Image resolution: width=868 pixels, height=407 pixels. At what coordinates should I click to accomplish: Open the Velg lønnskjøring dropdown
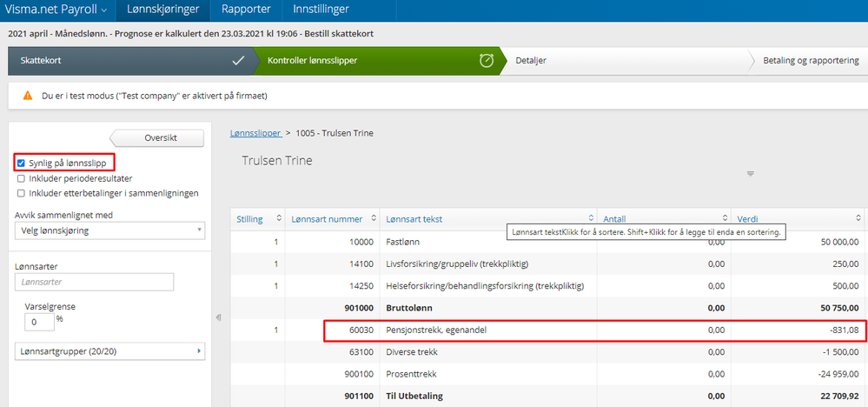click(109, 231)
